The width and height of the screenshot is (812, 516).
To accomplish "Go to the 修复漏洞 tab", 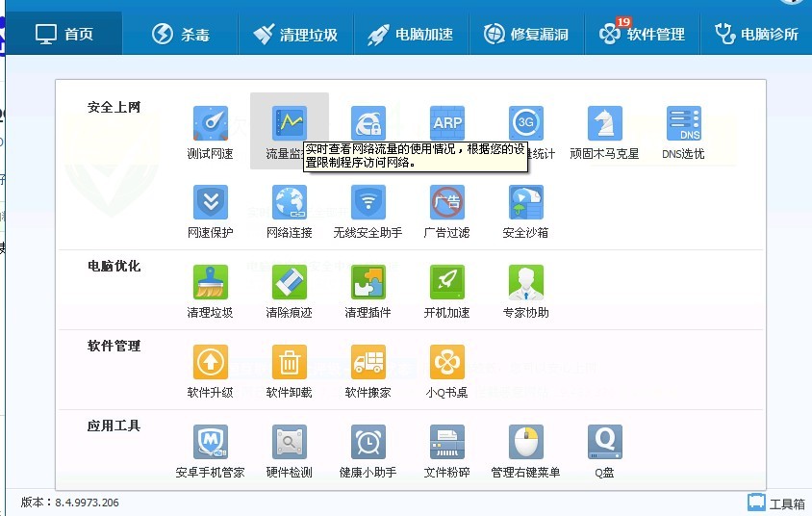I will pos(526,35).
